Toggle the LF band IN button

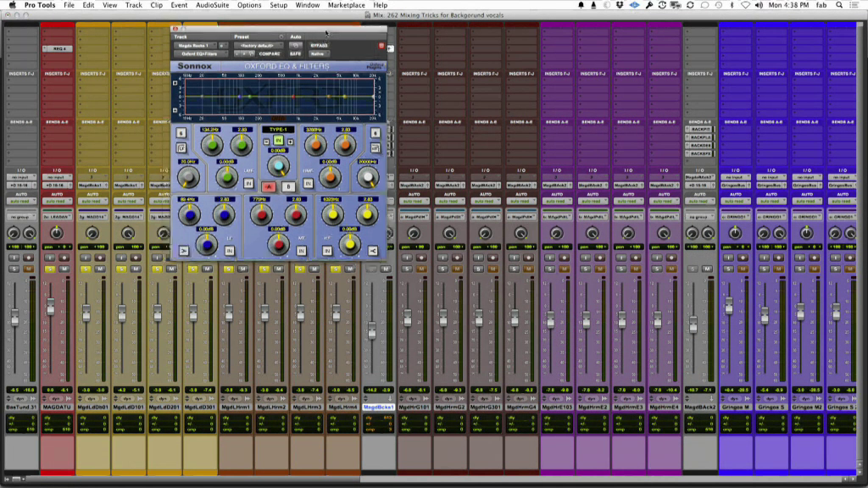(x=229, y=251)
